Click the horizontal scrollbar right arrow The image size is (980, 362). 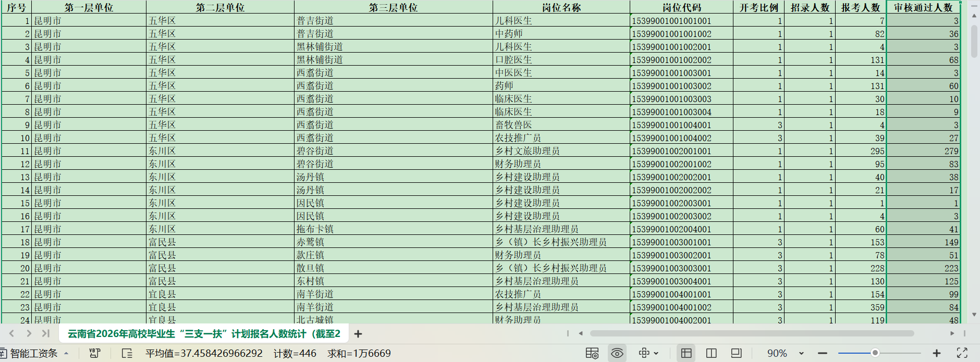[952, 333]
